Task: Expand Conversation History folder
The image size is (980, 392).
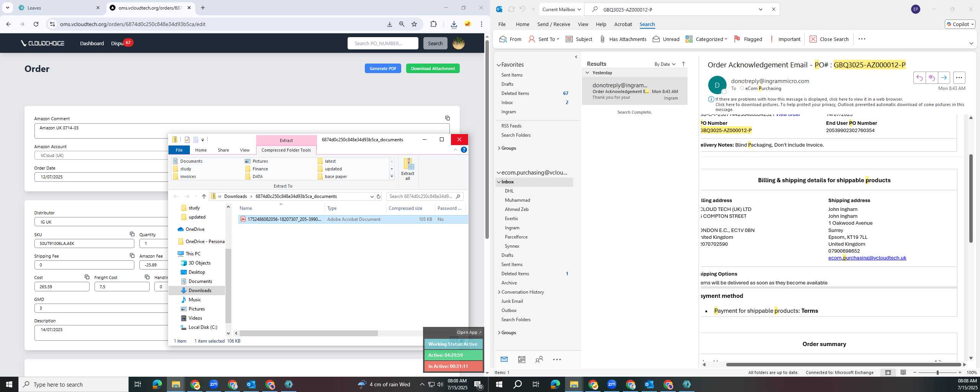Action: [x=499, y=292]
